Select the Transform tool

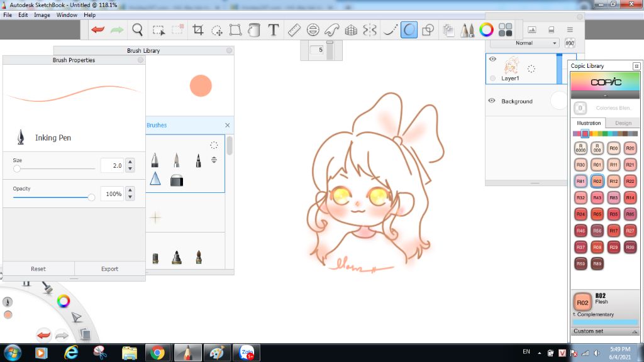coord(235,30)
